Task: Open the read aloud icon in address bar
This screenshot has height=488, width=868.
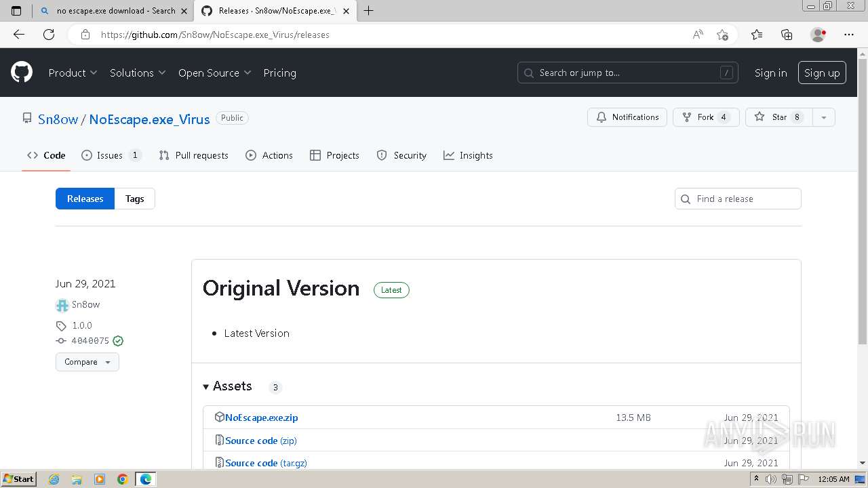Action: pos(698,35)
